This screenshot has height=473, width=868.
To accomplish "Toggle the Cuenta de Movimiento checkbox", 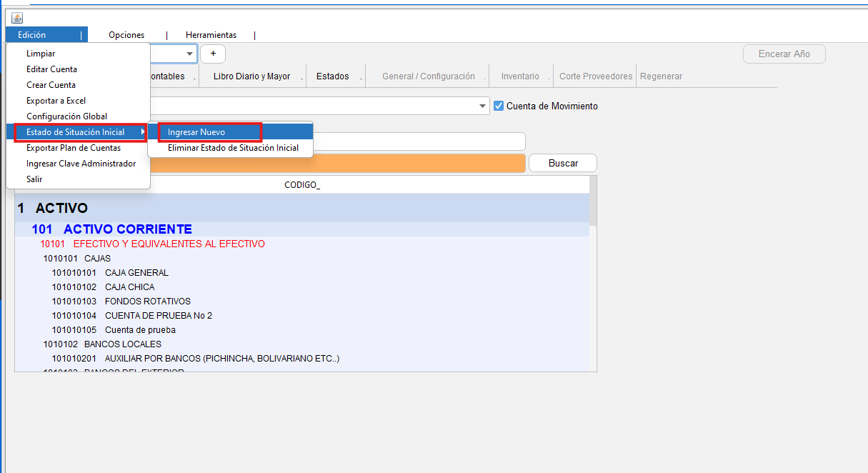I will pos(499,106).
